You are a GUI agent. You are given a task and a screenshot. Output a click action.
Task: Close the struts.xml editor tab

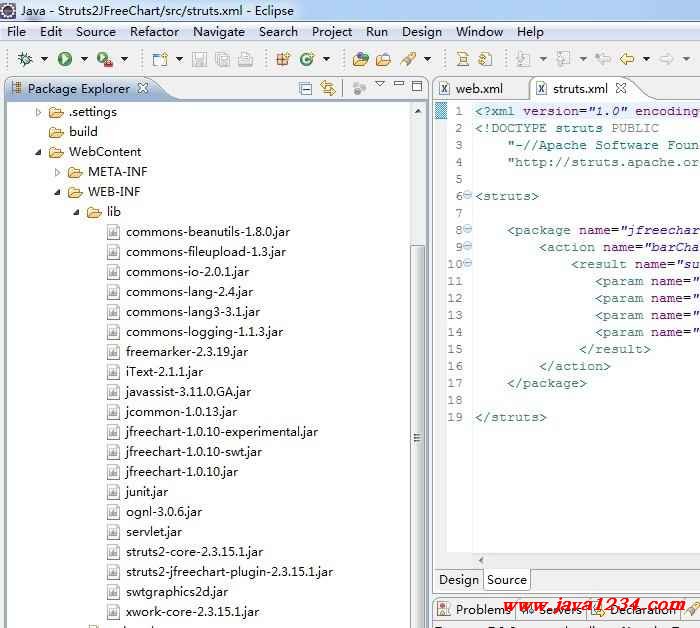pos(621,88)
